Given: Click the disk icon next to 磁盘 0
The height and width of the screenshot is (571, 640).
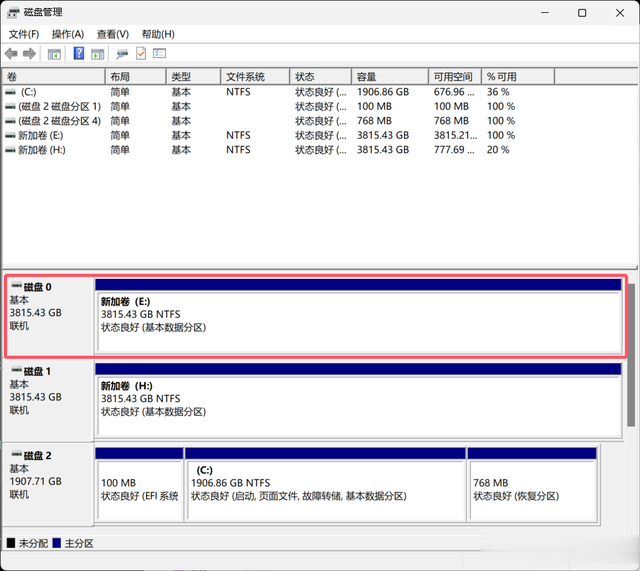Looking at the screenshot, I should pyautogui.click(x=16, y=285).
